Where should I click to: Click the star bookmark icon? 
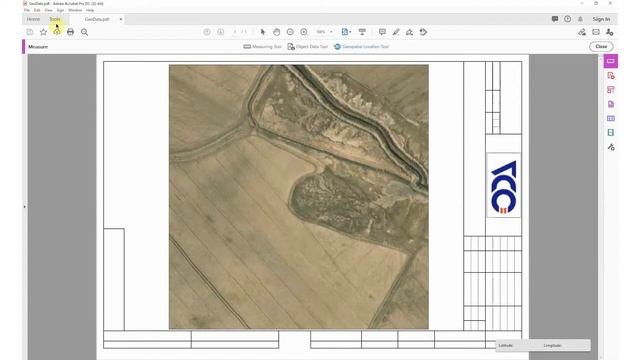pos(43,32)
